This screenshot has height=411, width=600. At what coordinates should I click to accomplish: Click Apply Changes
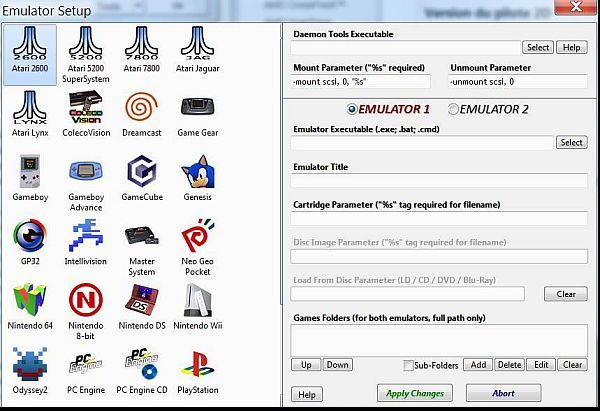click(415, 393)
